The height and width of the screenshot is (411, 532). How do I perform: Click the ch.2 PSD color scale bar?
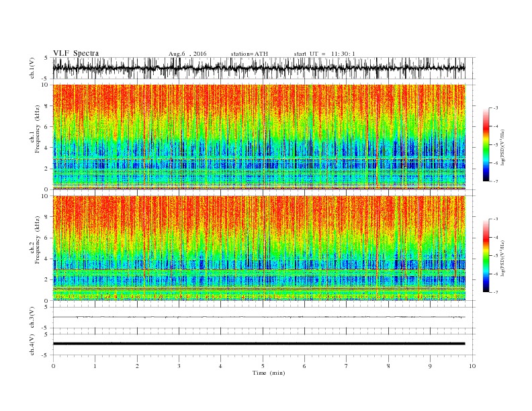coord(486,255)
